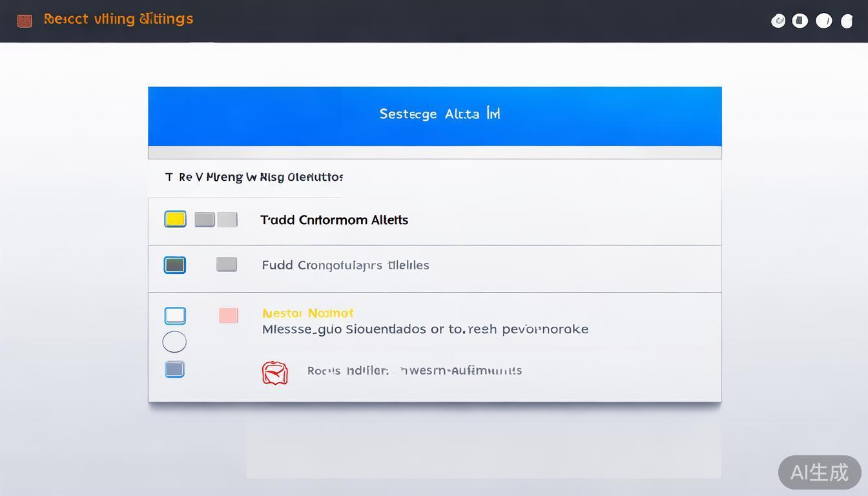Select the Tadd Cnrtormom Alletts row label
The width and height of the screenshot is (868, 496).
click(x=334, y=220)
